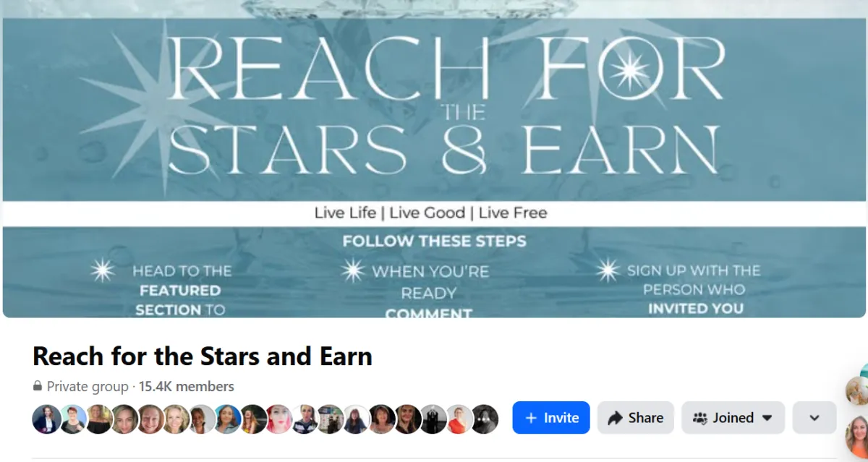
Task: Click the caret arrow beside Joined
Action: (x=767, y=418)
